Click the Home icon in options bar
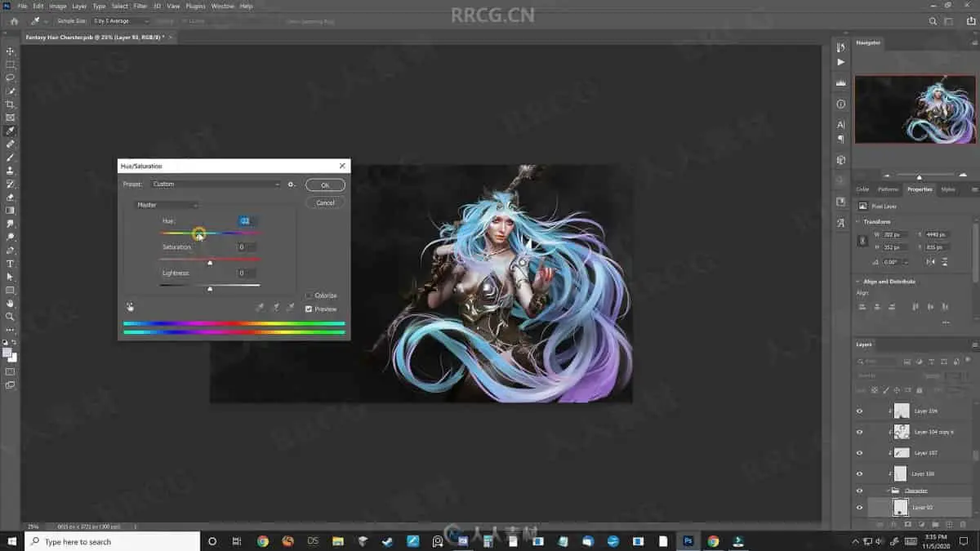Image resolution: width=980 pixels, height=551 pixels. click(15, 21)
